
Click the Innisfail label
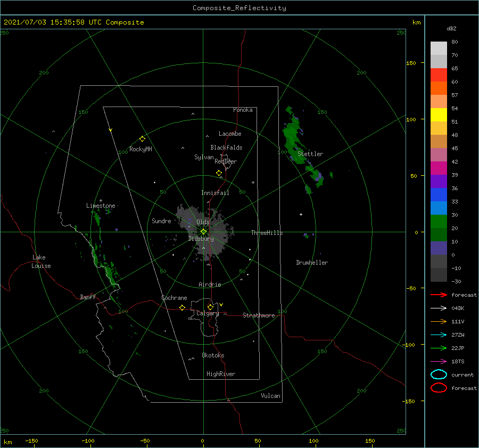coord(215,193)
